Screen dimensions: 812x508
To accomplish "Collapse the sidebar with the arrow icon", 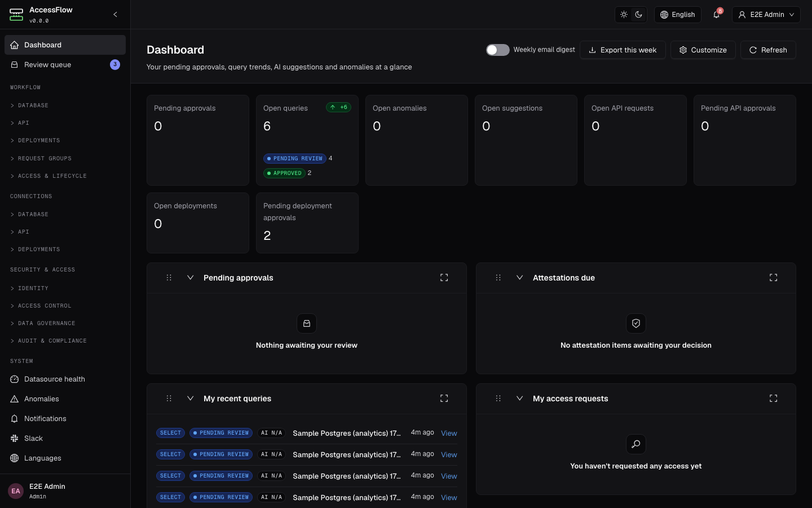I will [115, 15].
